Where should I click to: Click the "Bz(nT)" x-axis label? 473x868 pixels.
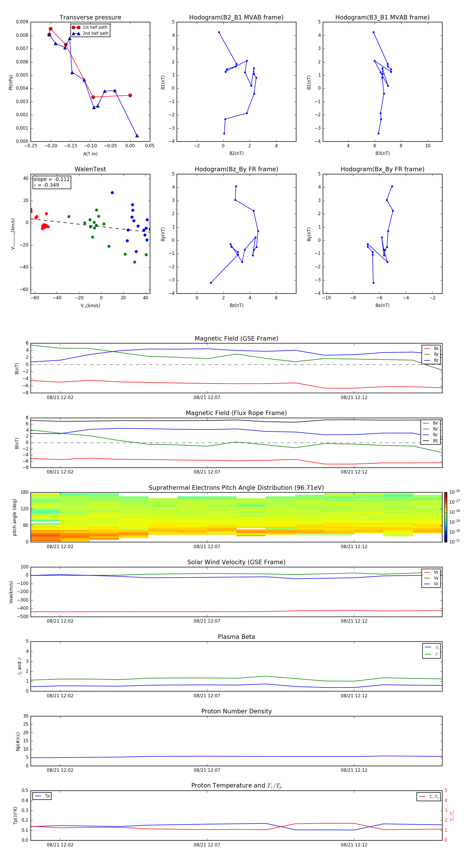(236, 305)
